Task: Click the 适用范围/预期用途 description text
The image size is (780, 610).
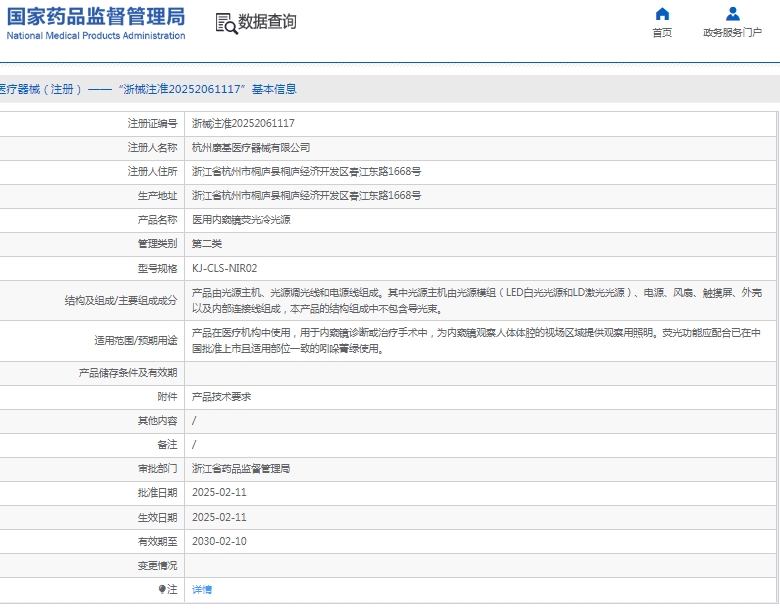Action: [x=477, y=341]
